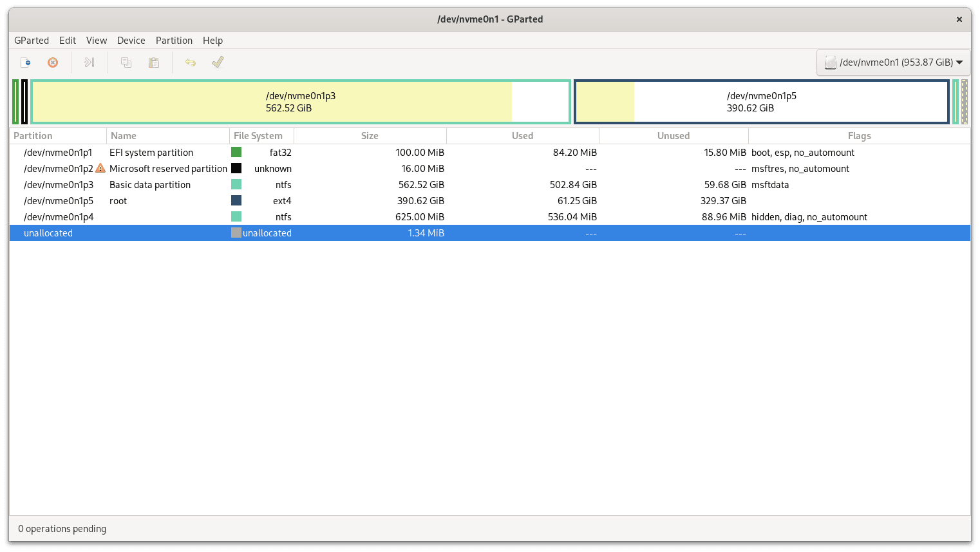Click the Paste partition toolbar icon
Image resolution: width=980 pixels, height=552 pixels.
click(154, 62)
